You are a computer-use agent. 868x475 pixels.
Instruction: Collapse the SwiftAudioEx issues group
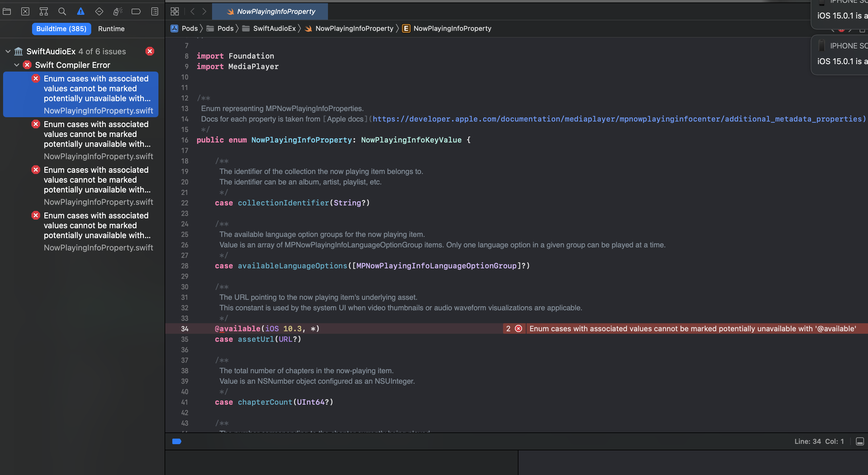pyautogui.click(x=7, y=51)
